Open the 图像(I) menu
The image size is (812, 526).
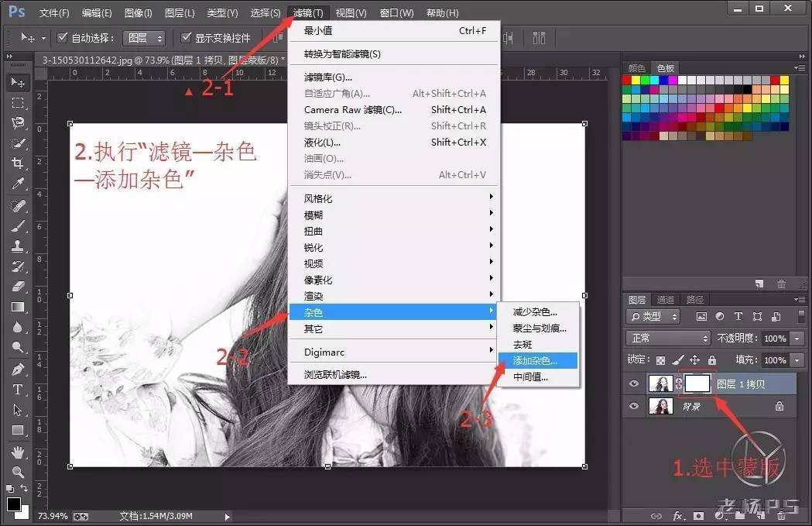(x=139, y=13)
